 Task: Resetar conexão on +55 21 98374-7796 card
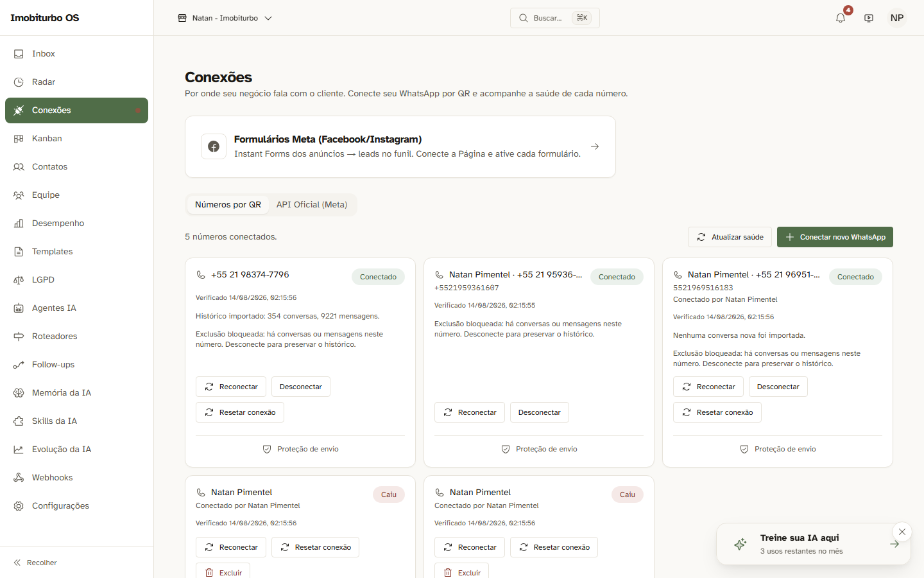(x=240, y=412)
